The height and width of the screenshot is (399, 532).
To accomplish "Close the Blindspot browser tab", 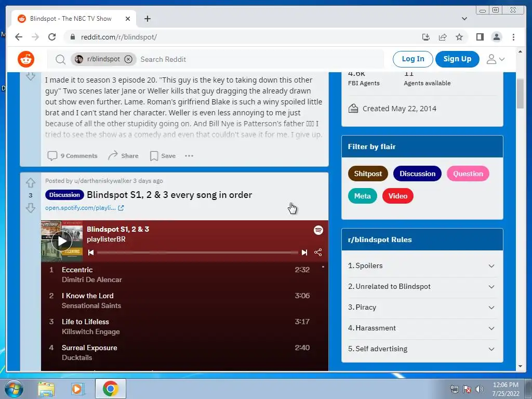I will click(x=128, y=19).
